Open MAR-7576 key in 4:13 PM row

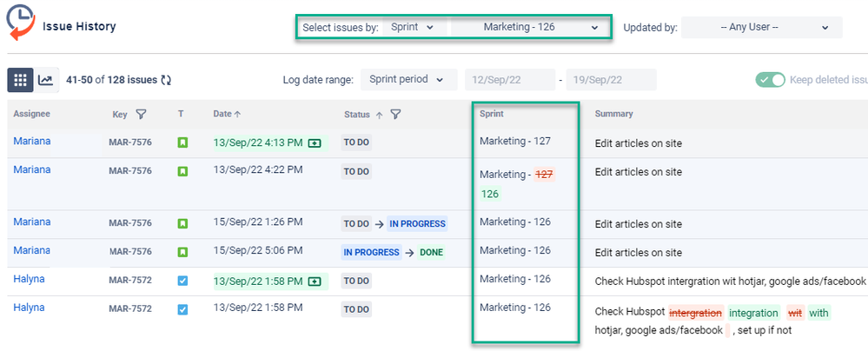pyautogui.click(x=130, y=142)
